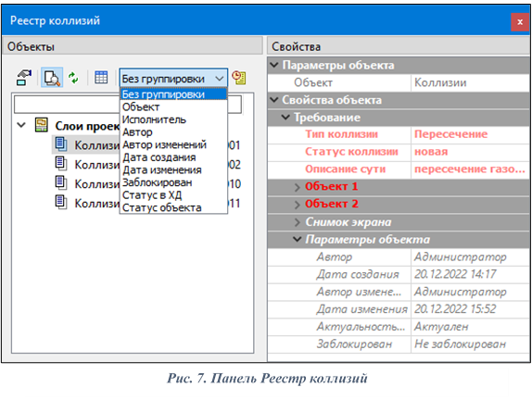Select the collision row ending 10
This screenshot has height=400, width=532.
pos(147,183)
